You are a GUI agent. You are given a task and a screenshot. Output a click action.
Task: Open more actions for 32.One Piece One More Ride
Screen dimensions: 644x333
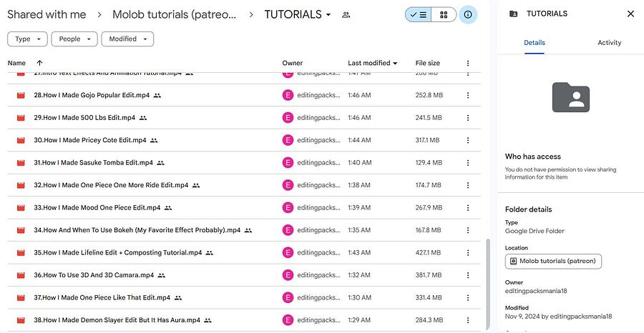point(468,185)
